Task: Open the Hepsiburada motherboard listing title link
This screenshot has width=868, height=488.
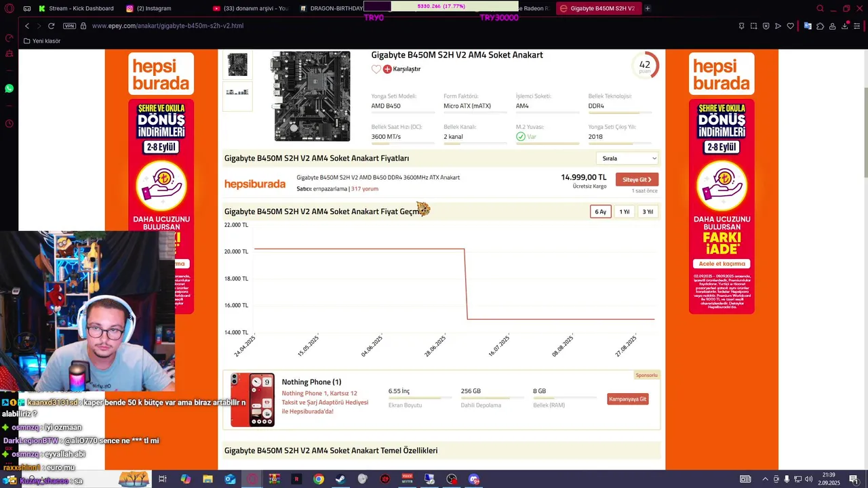Action: point(378,178)
